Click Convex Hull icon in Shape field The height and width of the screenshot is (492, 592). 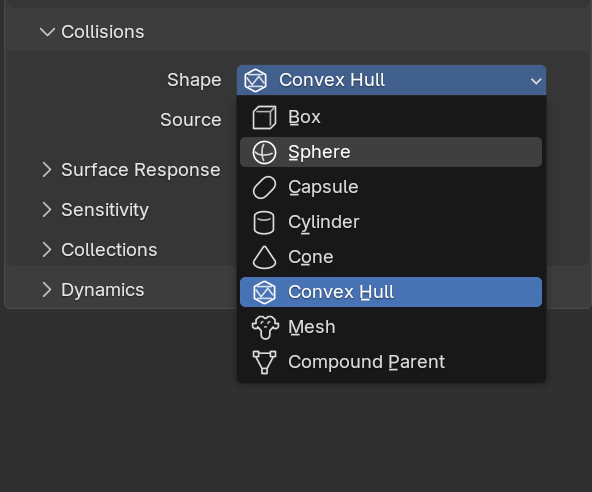click(256, 80)
